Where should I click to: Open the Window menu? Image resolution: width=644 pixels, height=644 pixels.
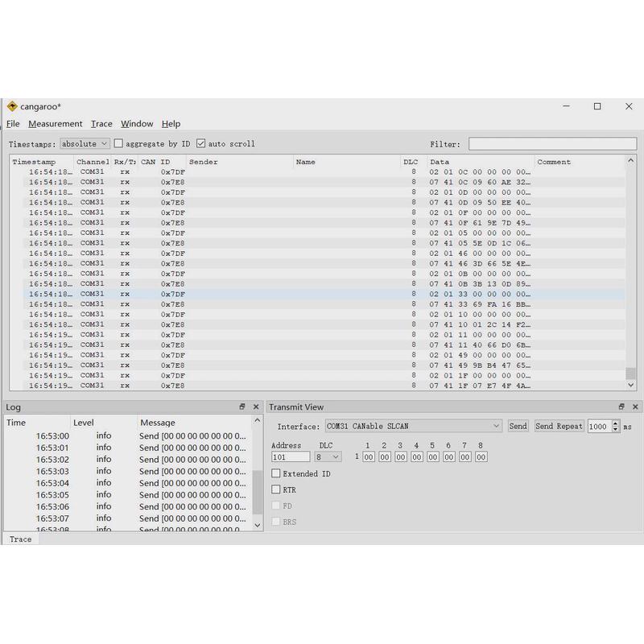[137, 124]
